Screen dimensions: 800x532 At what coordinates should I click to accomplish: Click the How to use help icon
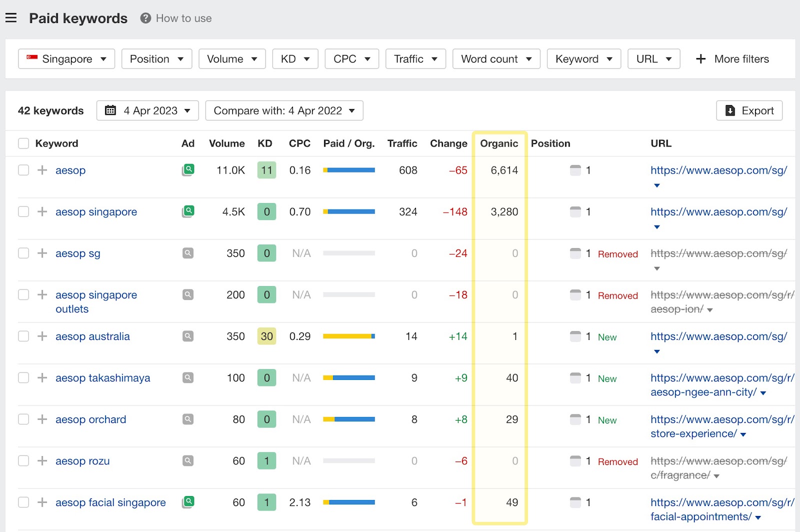pos(144,18)
